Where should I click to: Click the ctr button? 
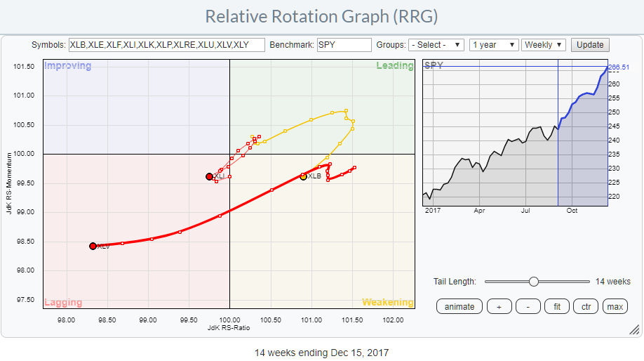coord(586,306)
